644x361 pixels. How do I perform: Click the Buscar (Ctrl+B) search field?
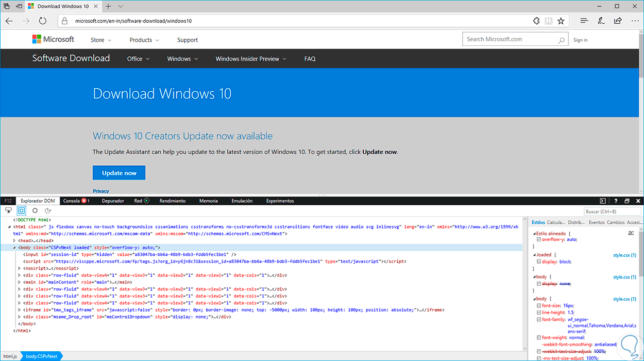[612, 211]
